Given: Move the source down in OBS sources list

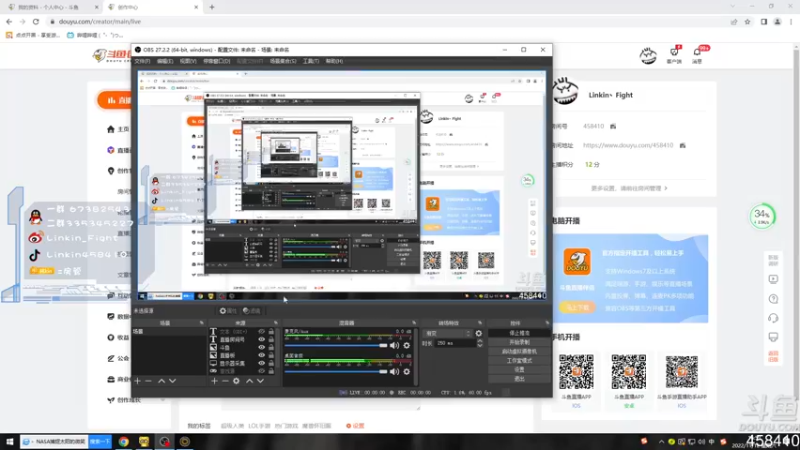Looking at the screenshot, I should click(x=260, y=381).
